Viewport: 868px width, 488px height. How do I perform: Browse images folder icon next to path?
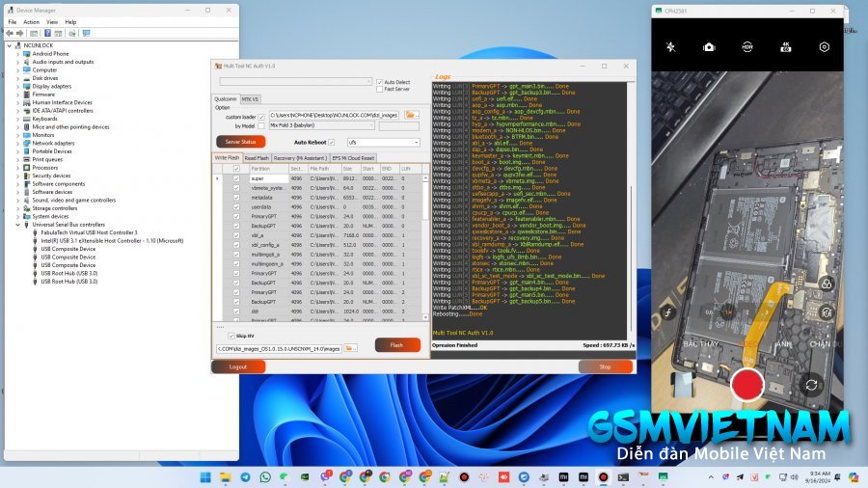pos(350,348)
